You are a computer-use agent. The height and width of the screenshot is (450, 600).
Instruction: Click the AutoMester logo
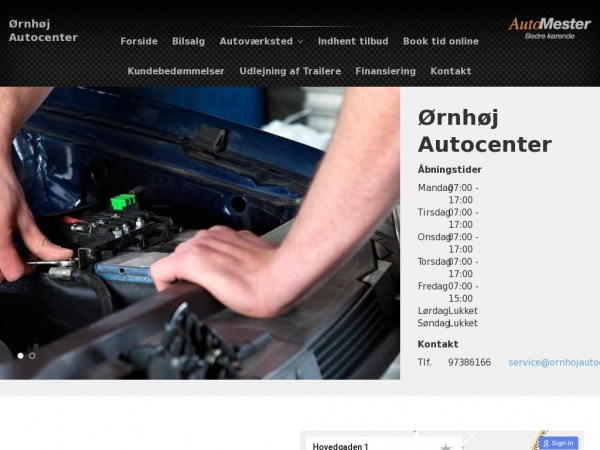pos(549,28)
